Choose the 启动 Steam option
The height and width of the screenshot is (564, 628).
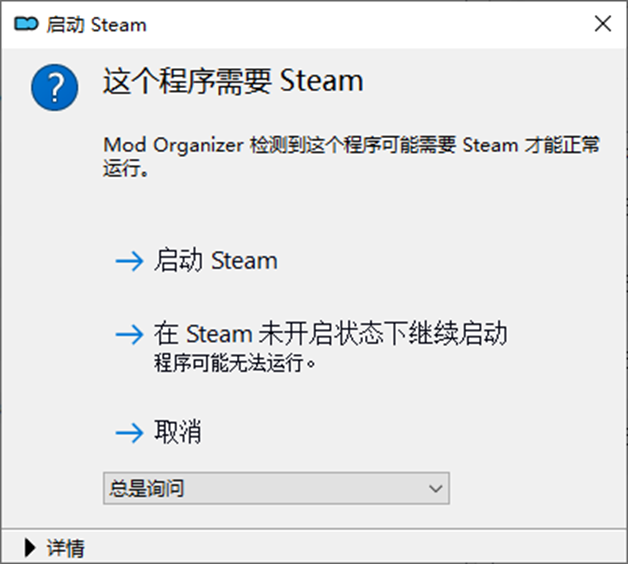point(216,260)
